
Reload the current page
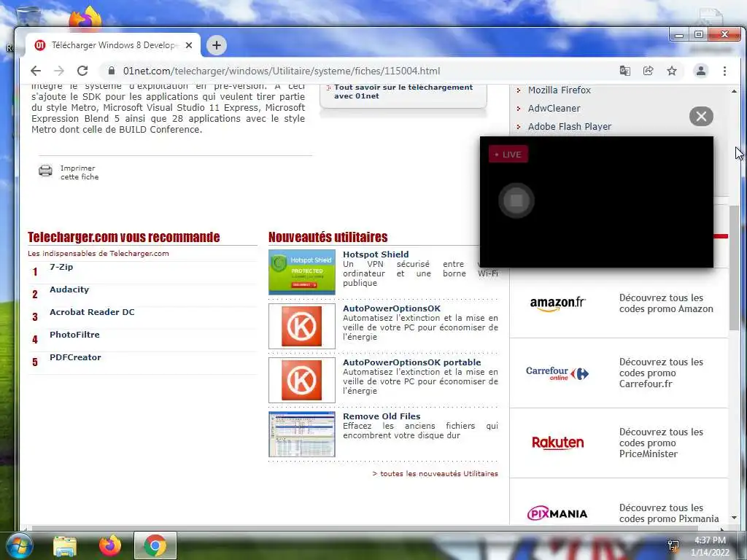(x=82, y=71)
